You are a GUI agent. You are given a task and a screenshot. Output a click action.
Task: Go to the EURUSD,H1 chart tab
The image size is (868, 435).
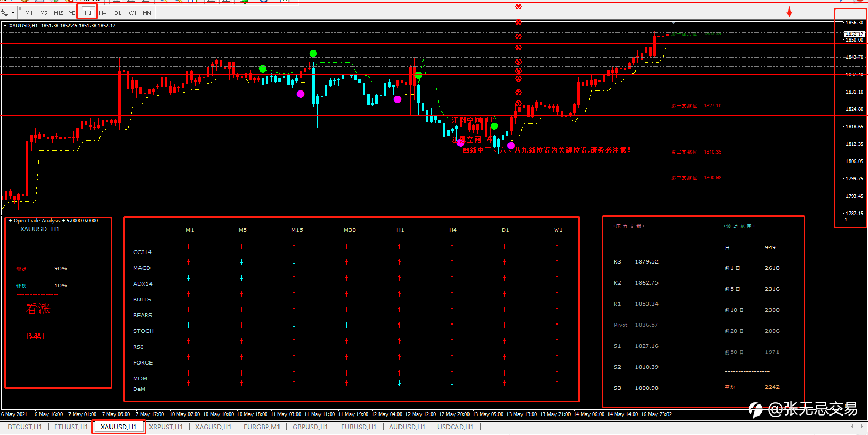click(x=359, y=427)
